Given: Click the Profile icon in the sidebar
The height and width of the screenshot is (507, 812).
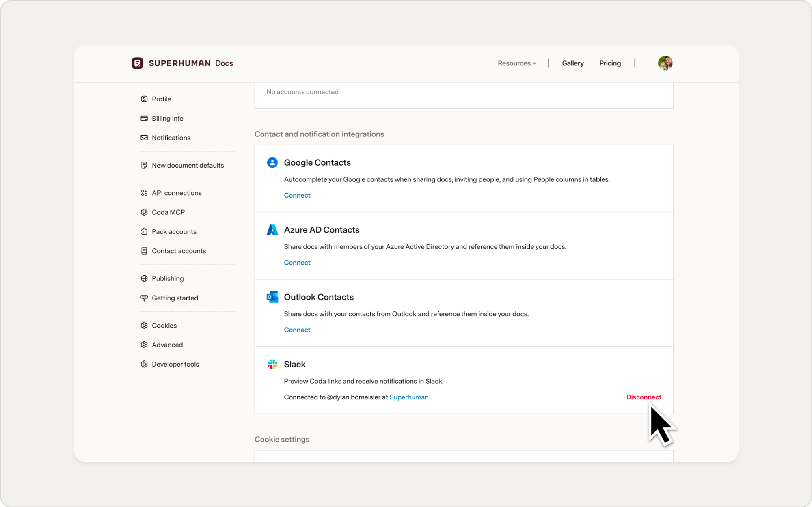Looking at the screenshot, I should tap(144, 99).
